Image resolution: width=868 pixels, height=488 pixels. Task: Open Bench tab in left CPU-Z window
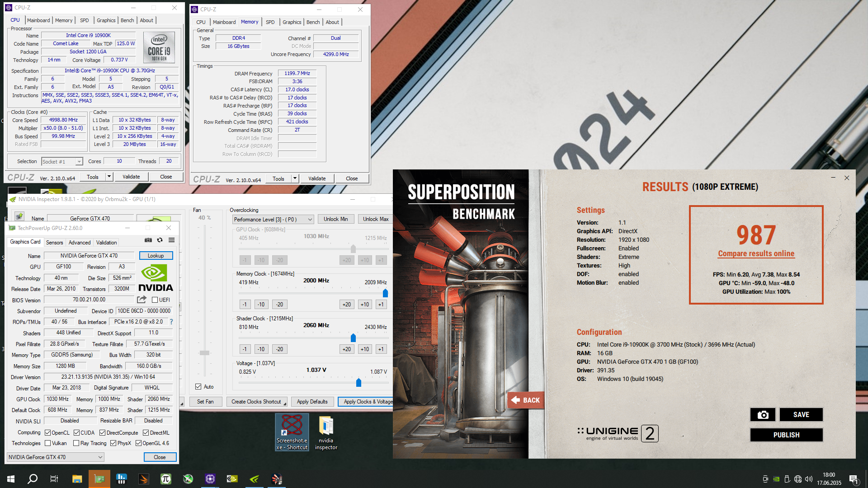coord(127,20)
